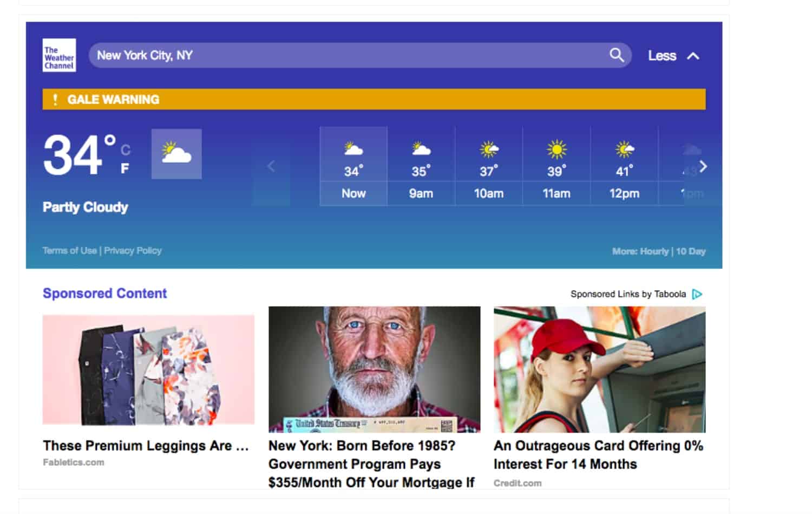Select the 9am forecast tile

pos(421,167)
